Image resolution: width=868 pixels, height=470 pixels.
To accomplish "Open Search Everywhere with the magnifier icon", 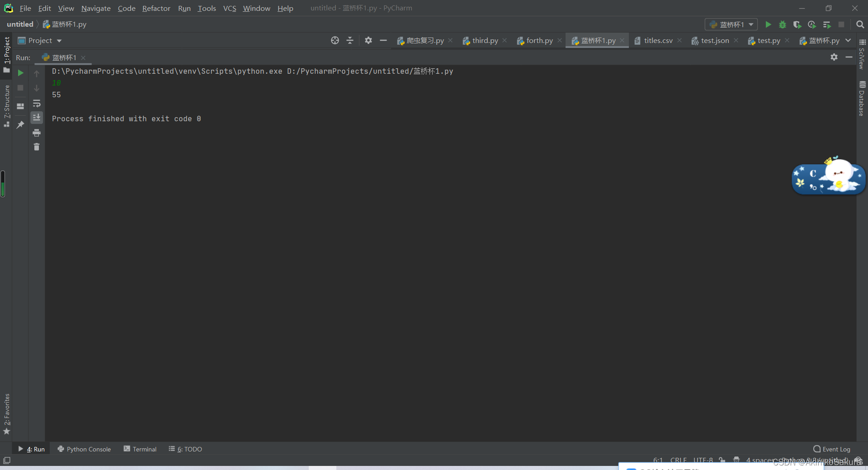I will pyautogui.click(x=860, y=24).
